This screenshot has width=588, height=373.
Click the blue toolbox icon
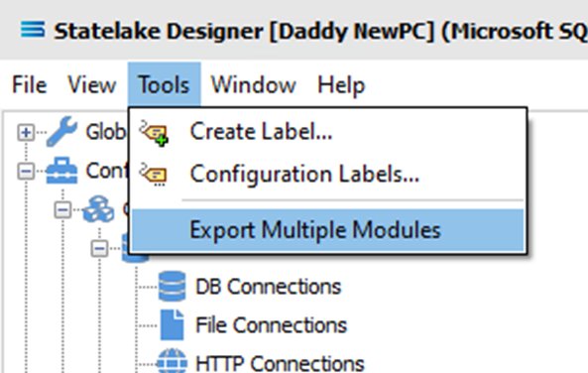[x=61, y=171]
